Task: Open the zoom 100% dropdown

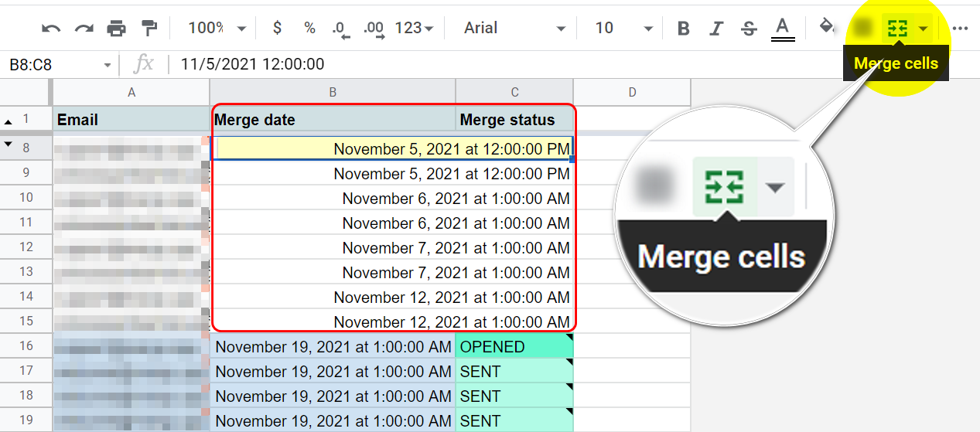Action: click(218, 29)
